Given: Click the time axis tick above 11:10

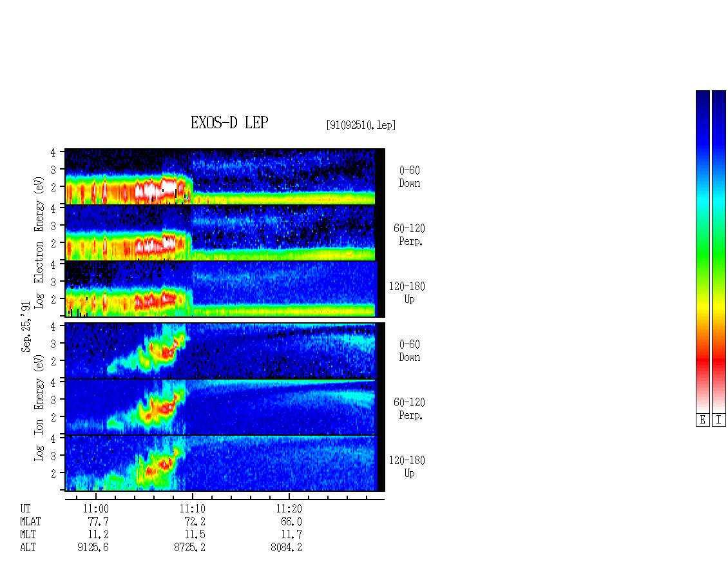Looking at the screenshot, I should pyautogui.click(x=193, y=495).
